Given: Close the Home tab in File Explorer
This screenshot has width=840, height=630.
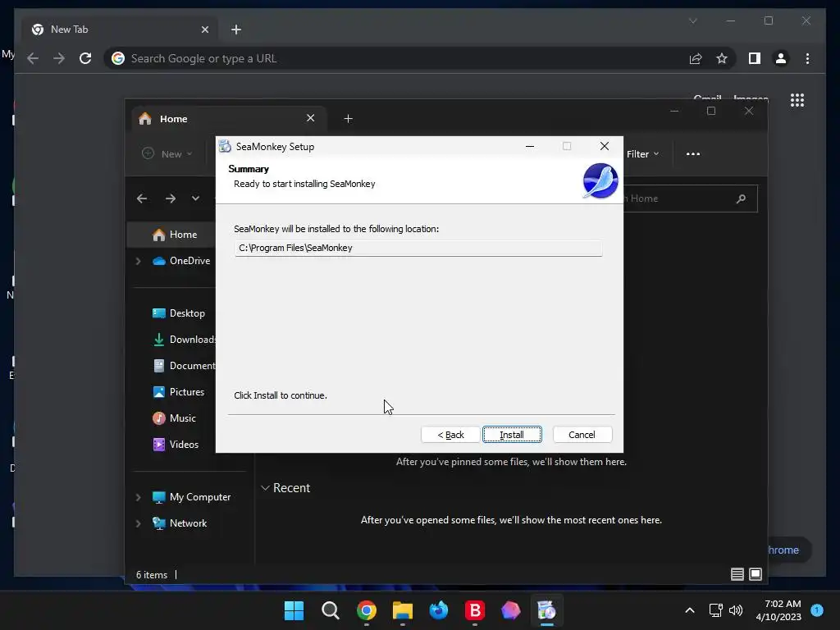Looking at the screenshot, I should pyautogui.click(x=310, y=118).
